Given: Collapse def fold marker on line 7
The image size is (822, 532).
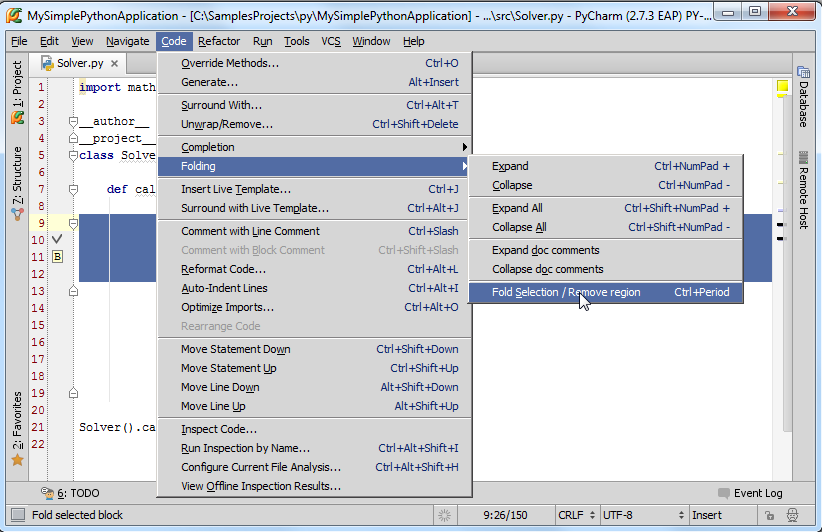Looking at the screenshot, I should 73,189.
